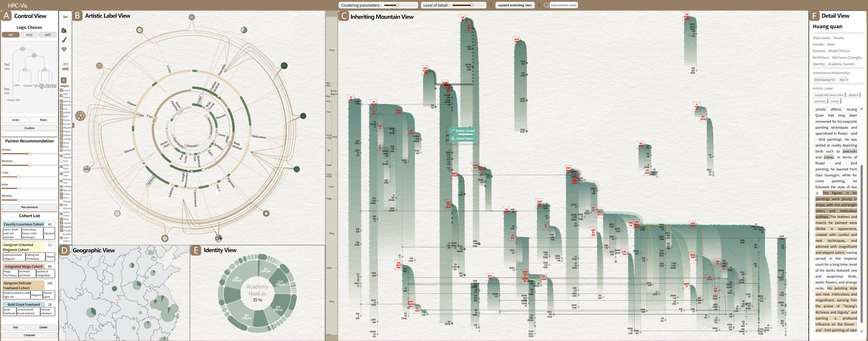The width and height of the screenshot is (868, 341).
Task: Click the Recommend button
Action: (x=29, y=207)
